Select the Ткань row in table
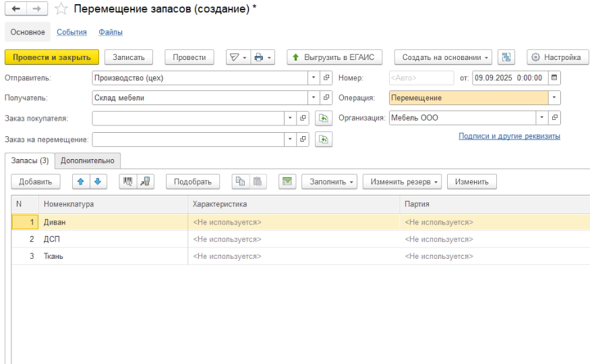This screenshot has width=590, height=364. coord(301,256)
